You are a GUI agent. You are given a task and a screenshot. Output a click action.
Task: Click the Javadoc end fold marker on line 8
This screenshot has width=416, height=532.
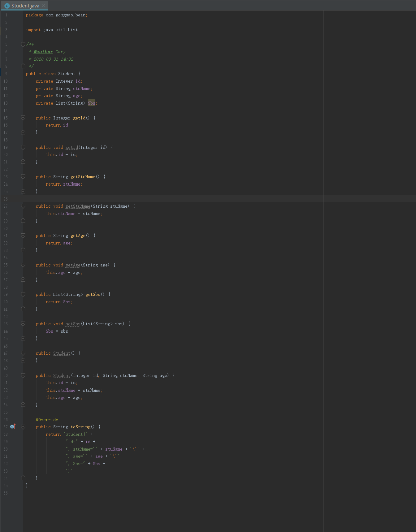23,66
